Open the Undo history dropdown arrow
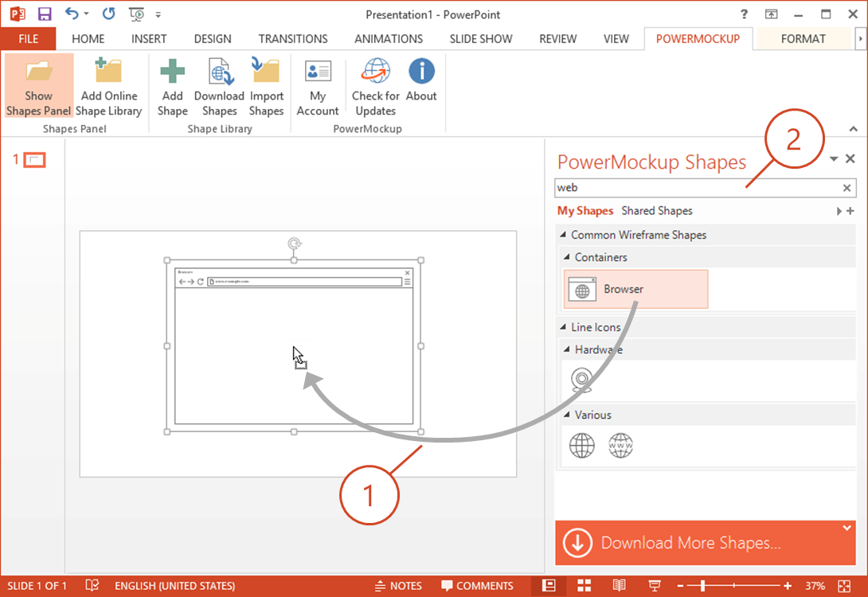868x597 pixels. (x=86, y=14)
